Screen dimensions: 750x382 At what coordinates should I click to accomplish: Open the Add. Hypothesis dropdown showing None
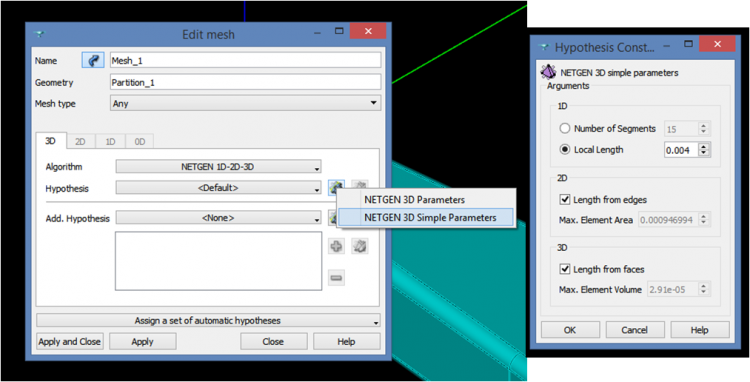[219, 218]
